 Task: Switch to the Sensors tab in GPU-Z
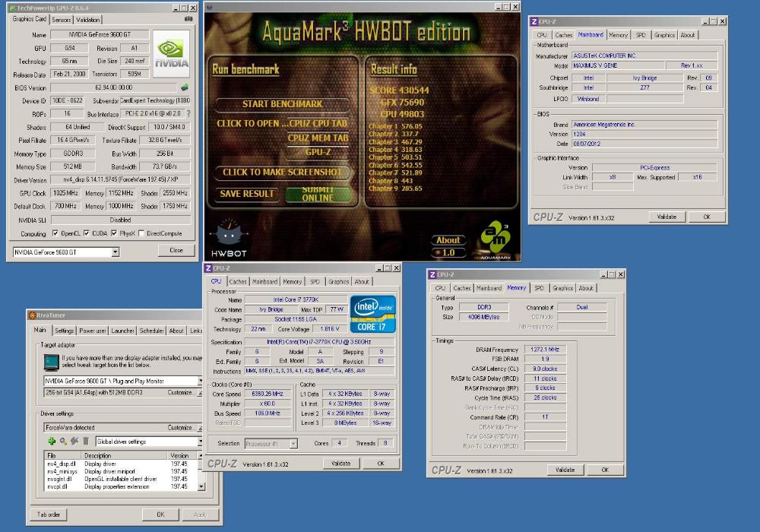click(x=61, y=20)
